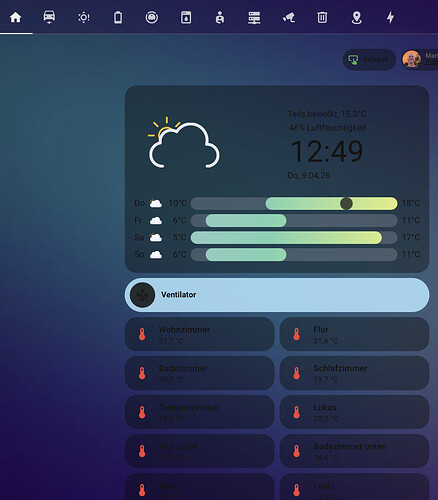Click the partly cloudy weather icon
Image resolution: width=438 pixels, height=500 pixels.
click(x=184, y=143)
